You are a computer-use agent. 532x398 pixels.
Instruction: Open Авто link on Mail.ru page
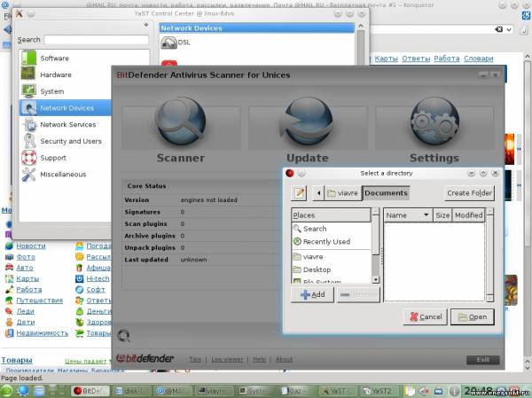click(x=25, y=268)
